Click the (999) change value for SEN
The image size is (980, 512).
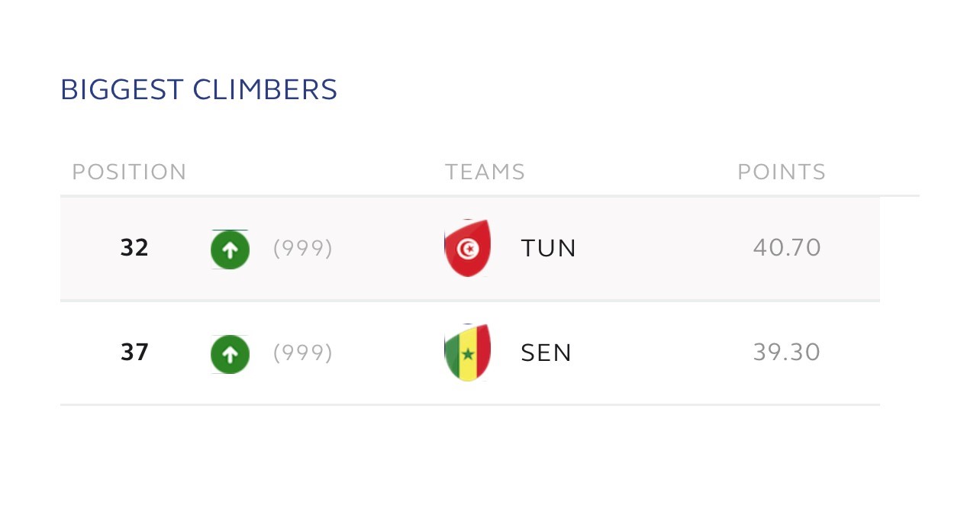(x=303, y=353)
